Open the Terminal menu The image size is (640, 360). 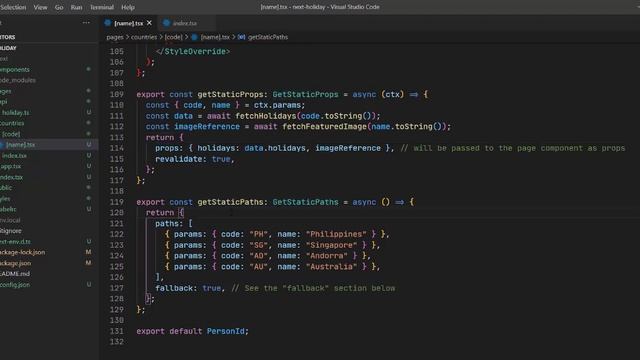[x=102, y=7]
